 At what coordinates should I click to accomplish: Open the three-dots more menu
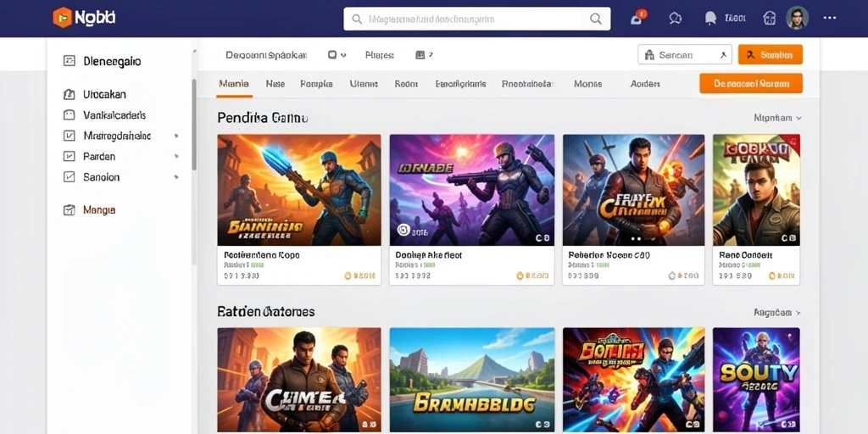tap(829, 18)
